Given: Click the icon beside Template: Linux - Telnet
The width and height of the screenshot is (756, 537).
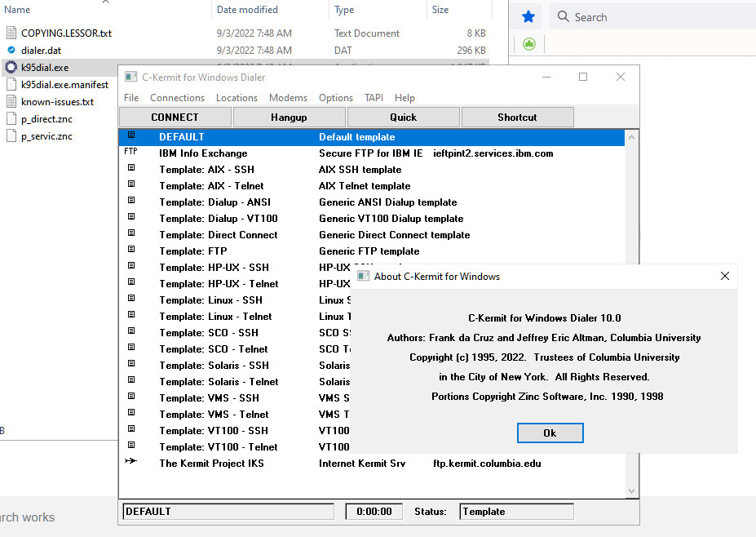Looking at the screenshot, I should point(131,314).
